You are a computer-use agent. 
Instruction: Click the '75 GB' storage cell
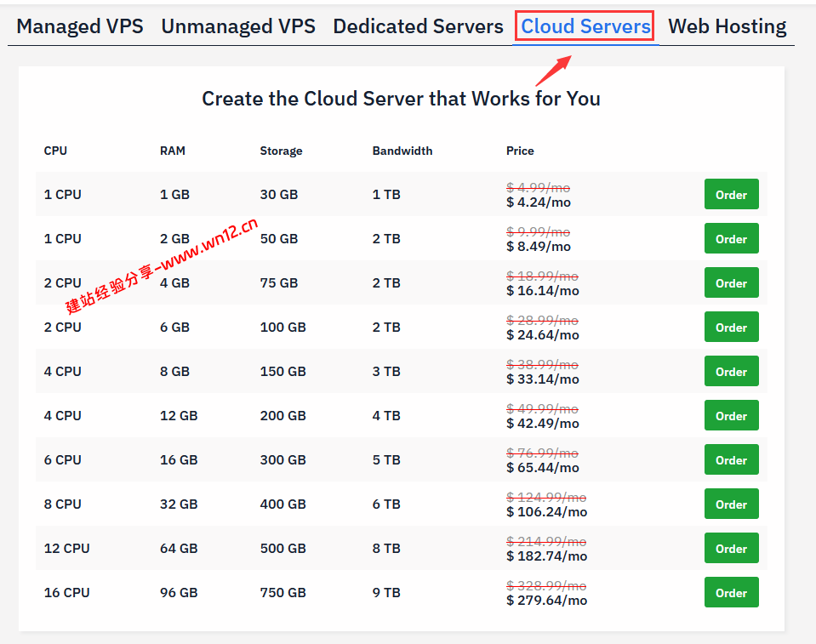tap(279, 283)
